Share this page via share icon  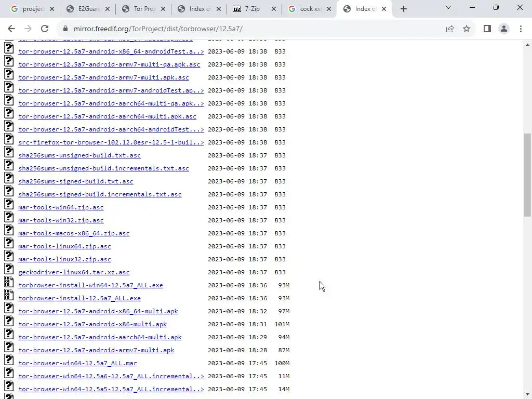(x=450, y=29)
